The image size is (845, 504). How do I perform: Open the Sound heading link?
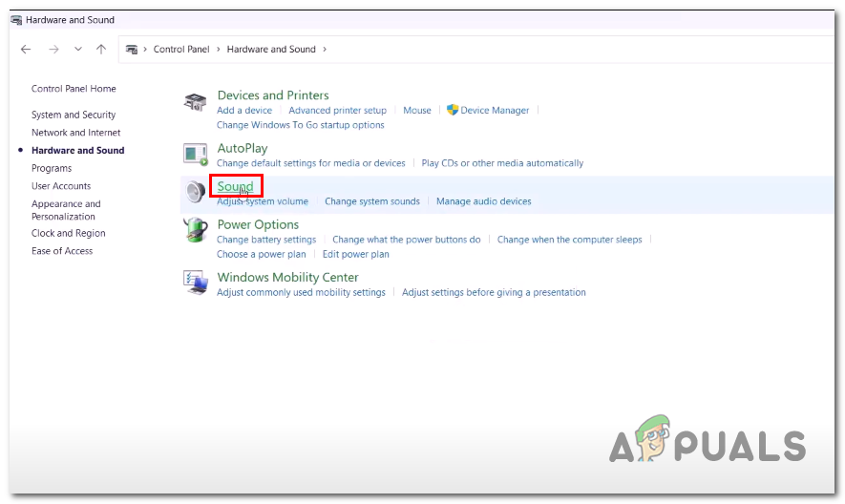pyautogui.click(x=235, y=186)
